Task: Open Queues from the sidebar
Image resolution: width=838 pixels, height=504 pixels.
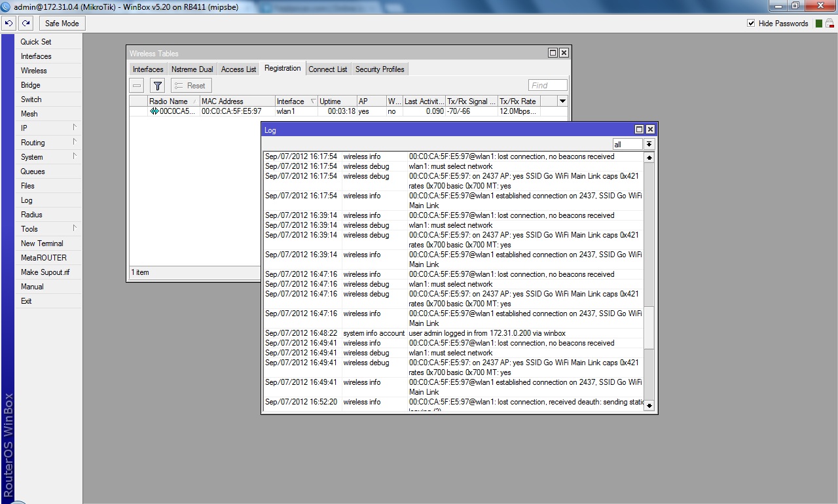Action: tap(49, 171)
